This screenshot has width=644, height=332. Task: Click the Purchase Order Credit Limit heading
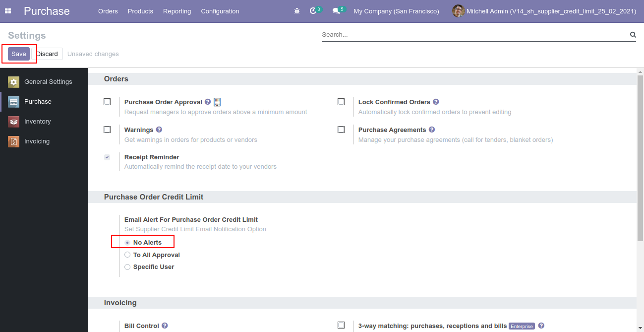pyautogui.click(x=154, y=197)
